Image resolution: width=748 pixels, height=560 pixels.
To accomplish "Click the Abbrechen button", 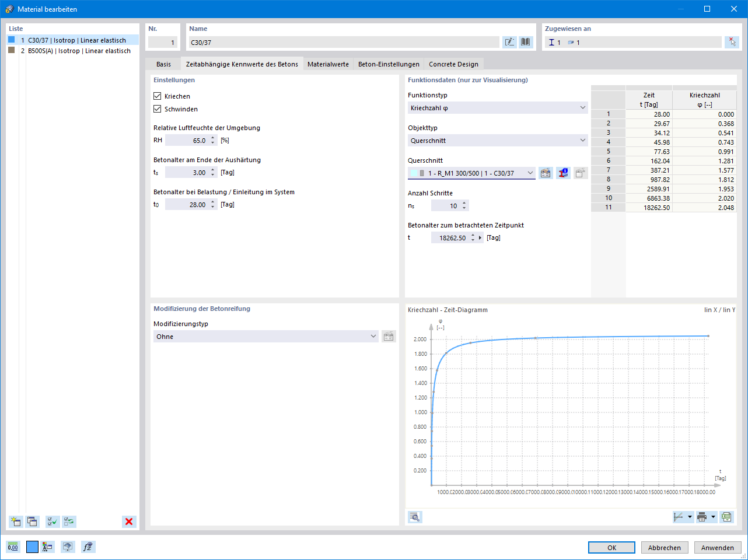I will [x=665, y=548].
